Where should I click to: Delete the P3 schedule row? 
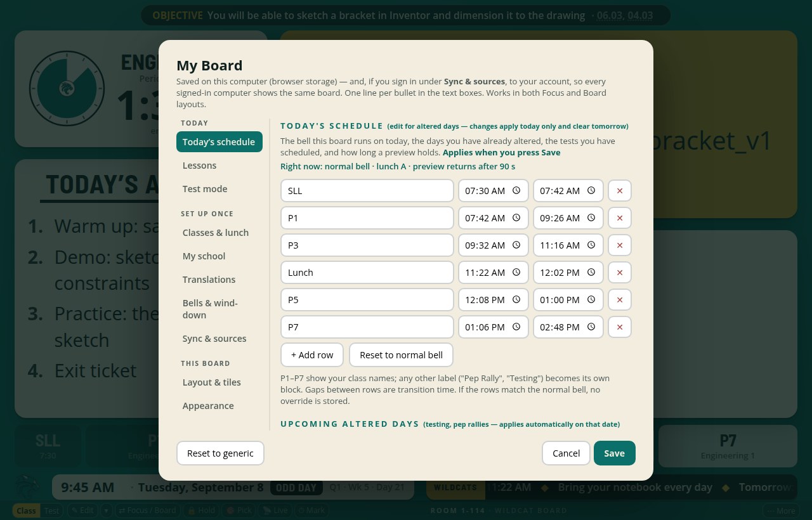pyautogui.click(x=620, y=245)
